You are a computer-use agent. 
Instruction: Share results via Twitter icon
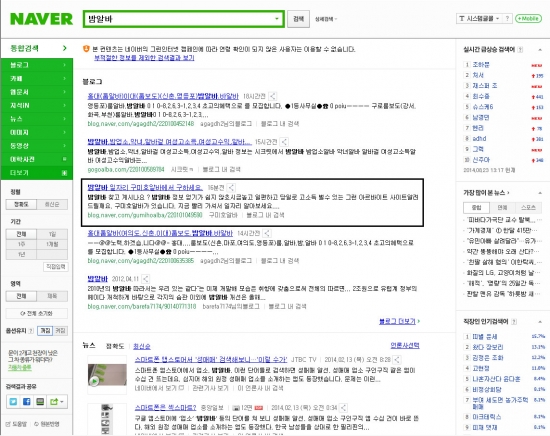pos(14,402)
